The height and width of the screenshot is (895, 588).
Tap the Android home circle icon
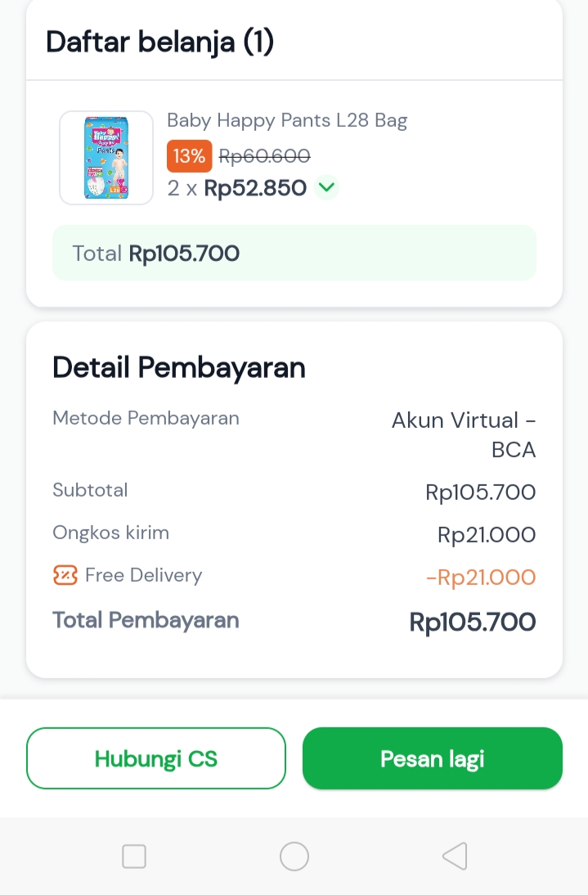294,857
